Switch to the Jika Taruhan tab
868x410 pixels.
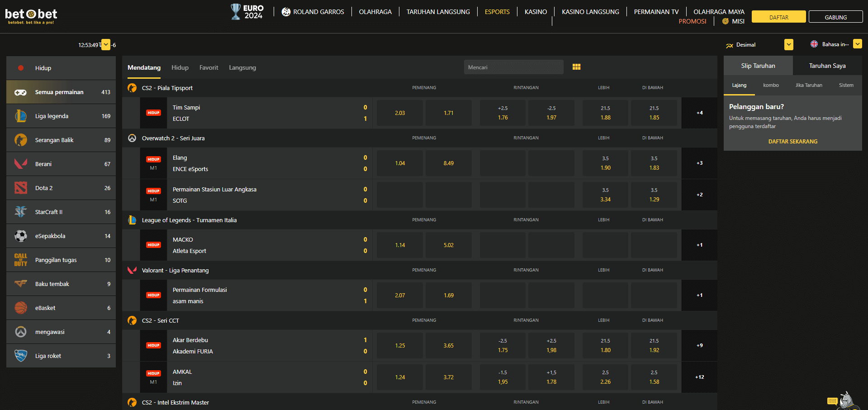809,85
